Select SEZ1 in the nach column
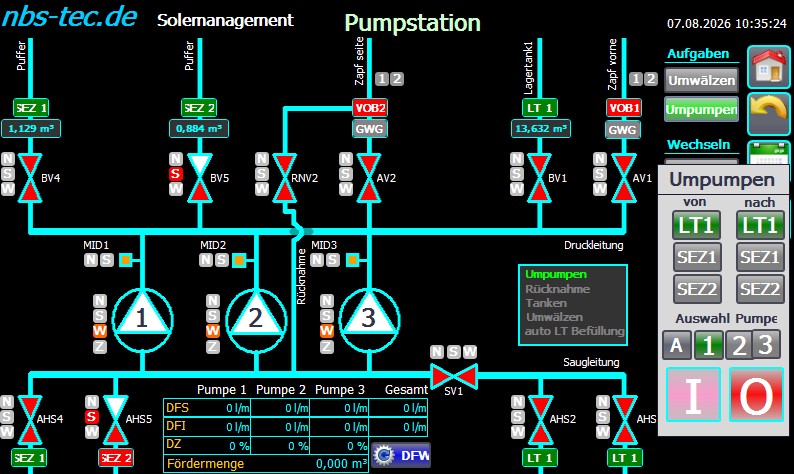The image size is (794, 474). tap(760, 257)
